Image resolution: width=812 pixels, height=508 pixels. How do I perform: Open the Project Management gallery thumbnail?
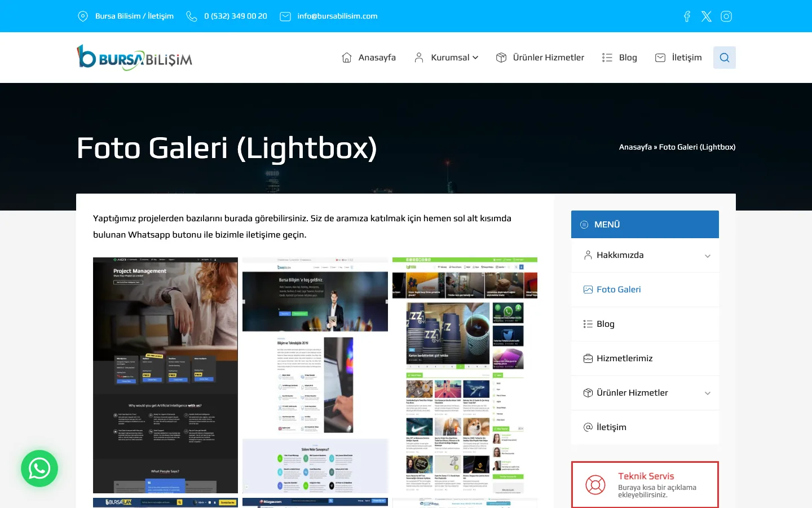[x=165, y=375]
